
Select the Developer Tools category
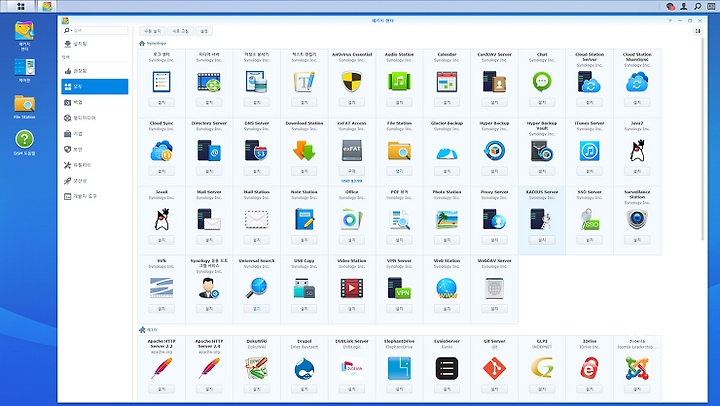pos(95,196)
